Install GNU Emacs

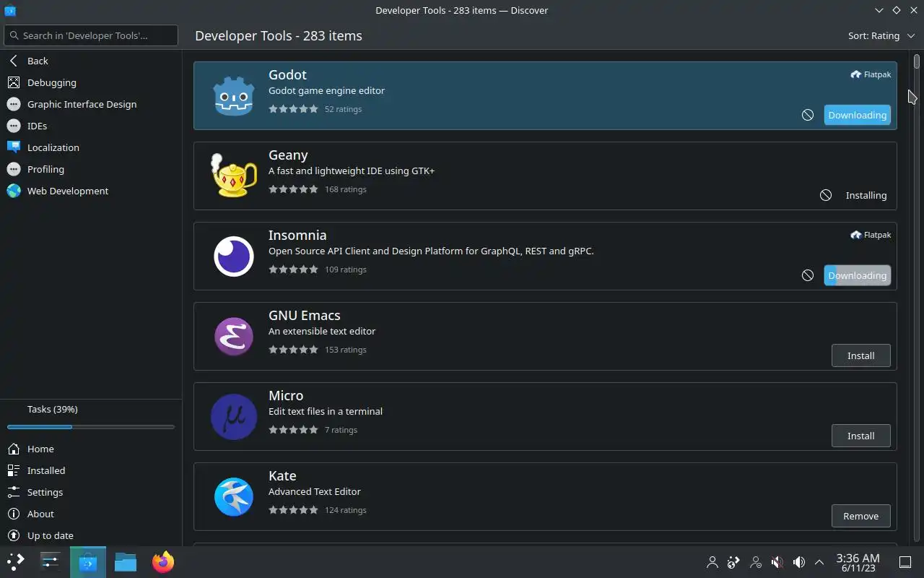(860, 355)
